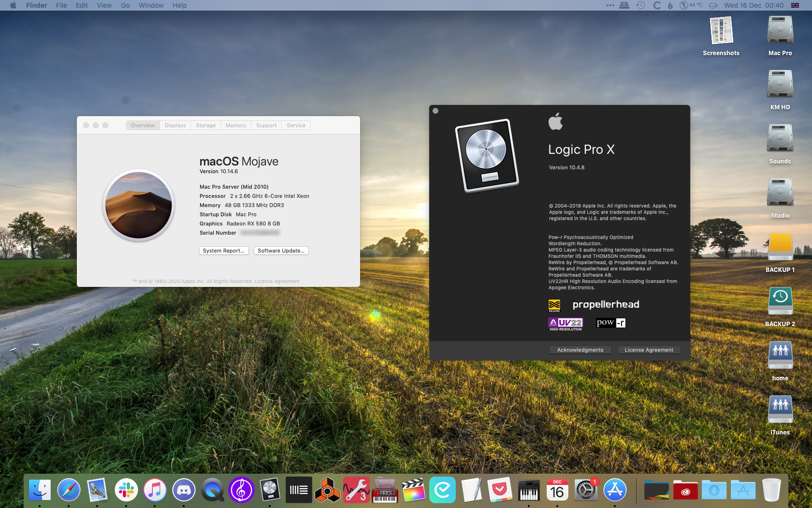
Task: Select the Sounds drive on desktop
Action: point(780,138)
